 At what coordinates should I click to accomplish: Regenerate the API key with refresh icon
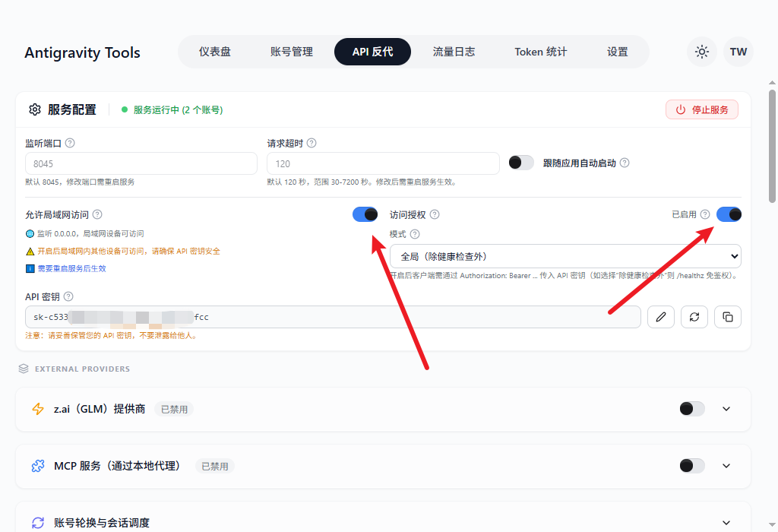click(694, 317)
